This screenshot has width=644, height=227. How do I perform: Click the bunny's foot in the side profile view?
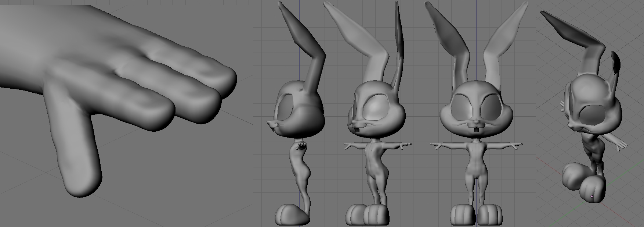click(292, 215)
